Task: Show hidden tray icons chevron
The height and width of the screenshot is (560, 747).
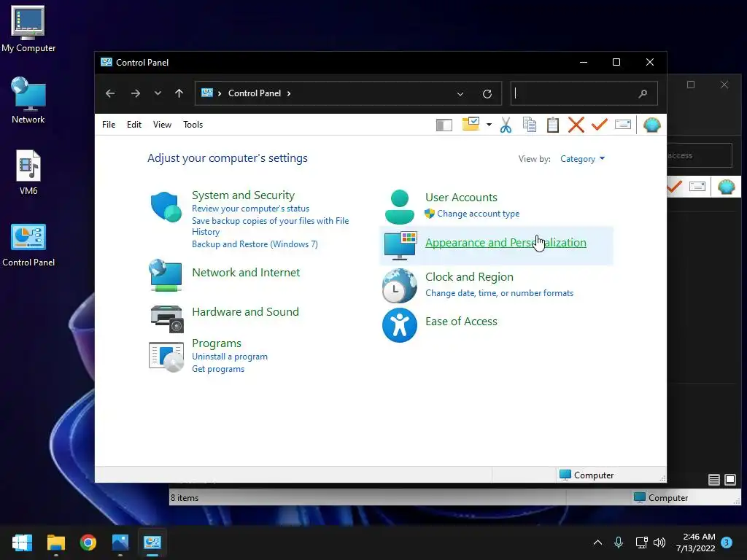Action: coord(597,542)
